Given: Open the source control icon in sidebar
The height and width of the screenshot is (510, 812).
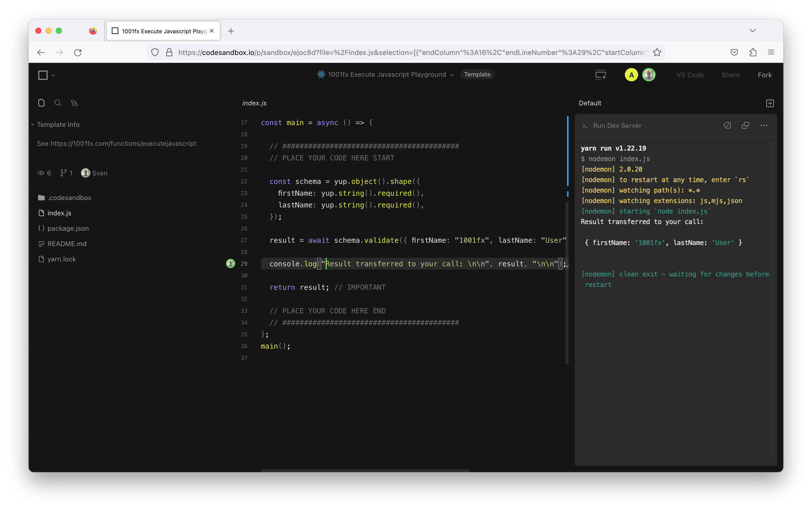Looking at the screenshot, I should click(x=74, y=103).
